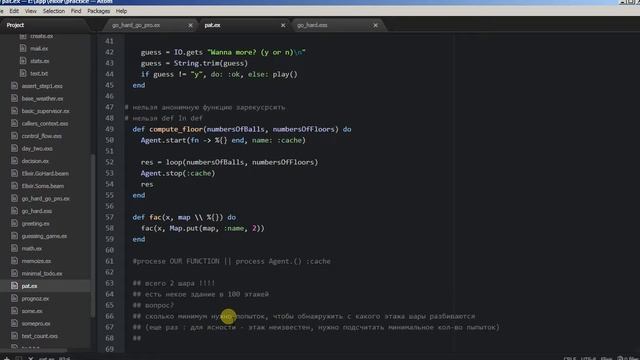Open go_hard_go_pro.ex from the project tree
The height and width of the screenshot is (360, 640).
[x=45, y=198]
